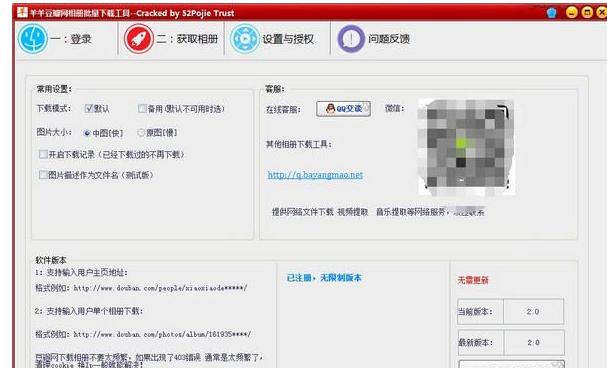
Task: Open the 问题反馈 tab
Action: coord(389,39)
